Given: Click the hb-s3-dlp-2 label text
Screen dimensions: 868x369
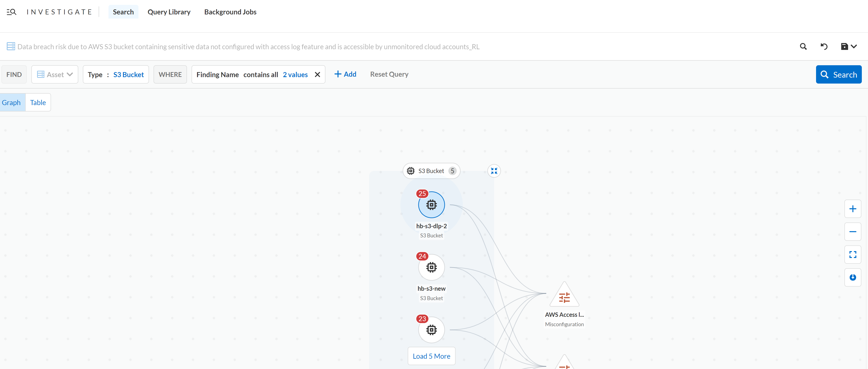Looking at the screenshot, I should [431, 226].
